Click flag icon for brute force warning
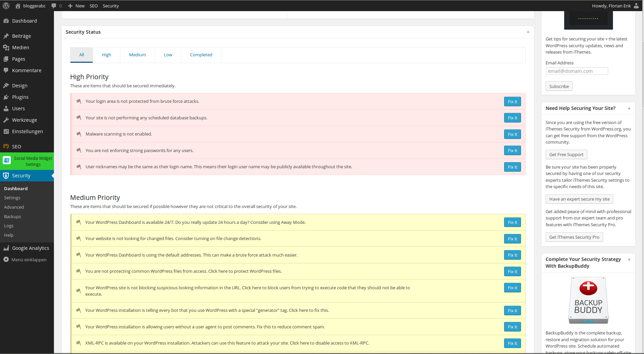This screenshot has width=644, height=354. click(79, 101)
